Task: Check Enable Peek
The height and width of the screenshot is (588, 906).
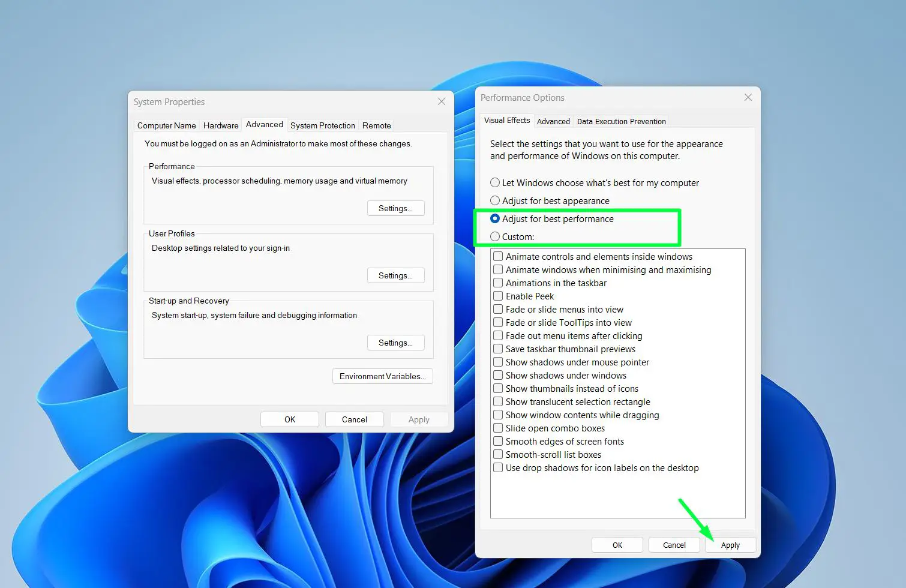Action: (x=498, y=296)
